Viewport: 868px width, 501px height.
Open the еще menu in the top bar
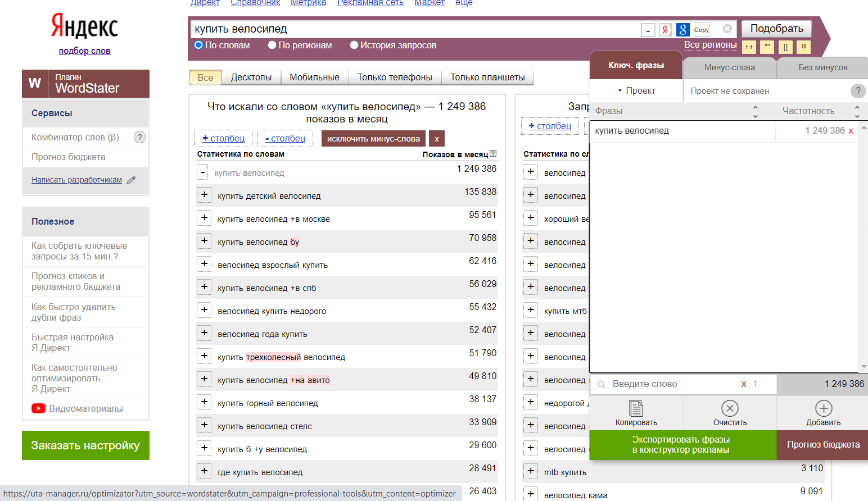click(464, 3)
